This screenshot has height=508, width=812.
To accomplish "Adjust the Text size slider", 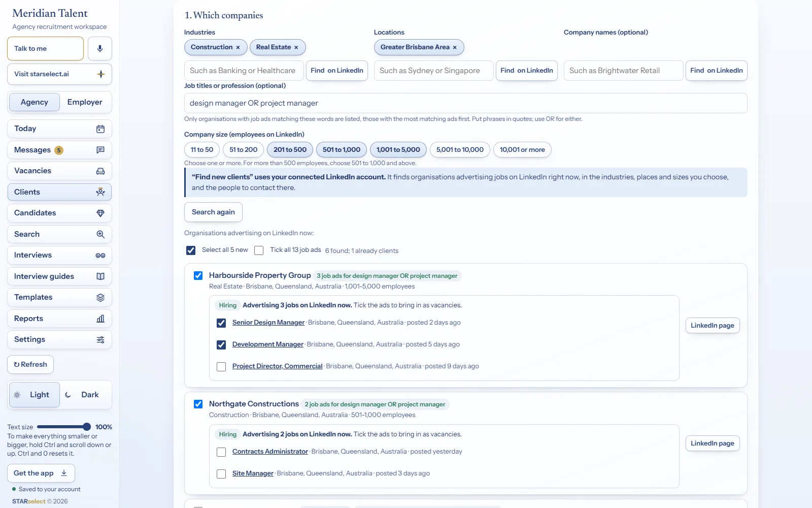I will click(63, 427).
